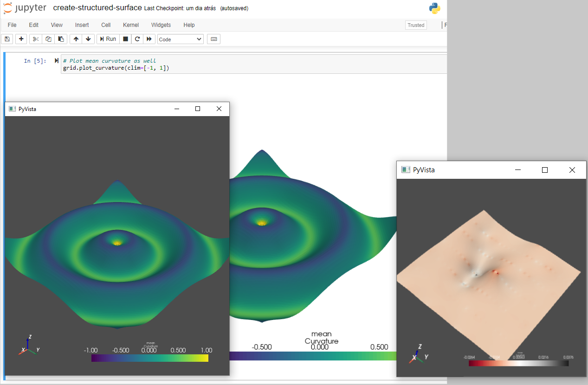588x385 pixels.
Task: Open the Widgets menu
Action: (x=161, y=25)
